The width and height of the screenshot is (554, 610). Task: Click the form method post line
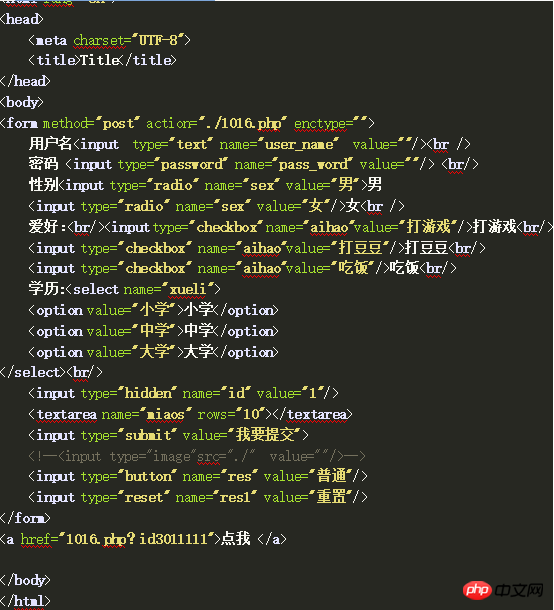pyautogui.click(x=187, y=123)
